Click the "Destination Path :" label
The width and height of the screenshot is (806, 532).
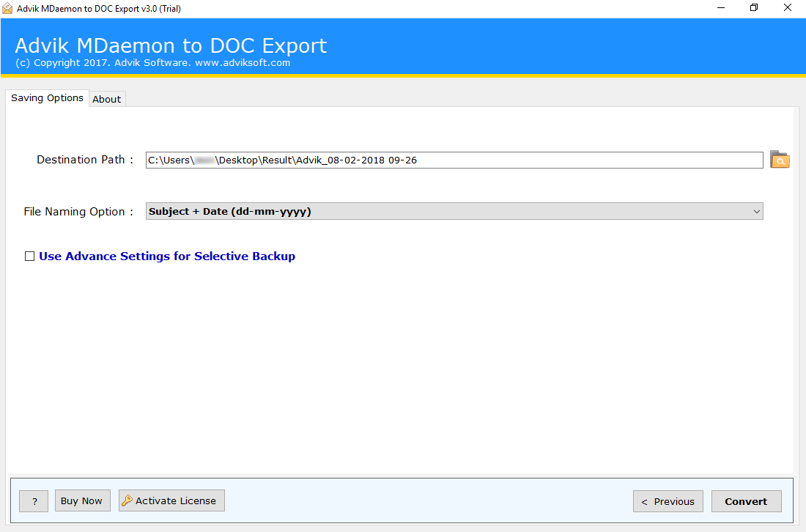pos(85,160)
